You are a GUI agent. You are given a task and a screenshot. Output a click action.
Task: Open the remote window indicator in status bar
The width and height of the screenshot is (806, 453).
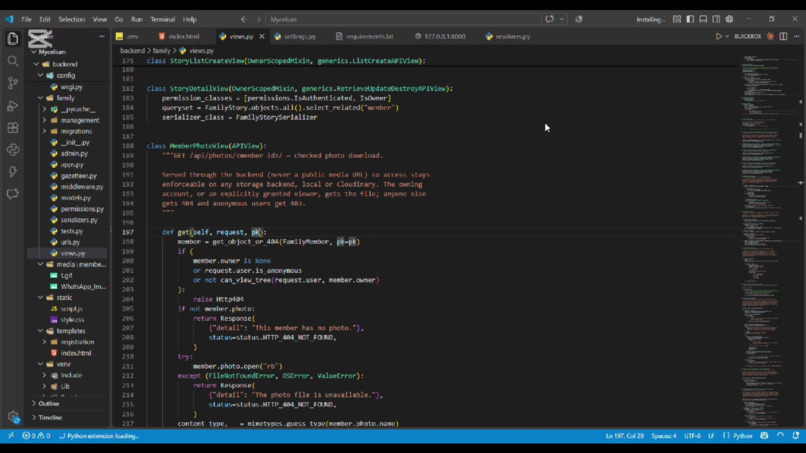coord(11,436)
